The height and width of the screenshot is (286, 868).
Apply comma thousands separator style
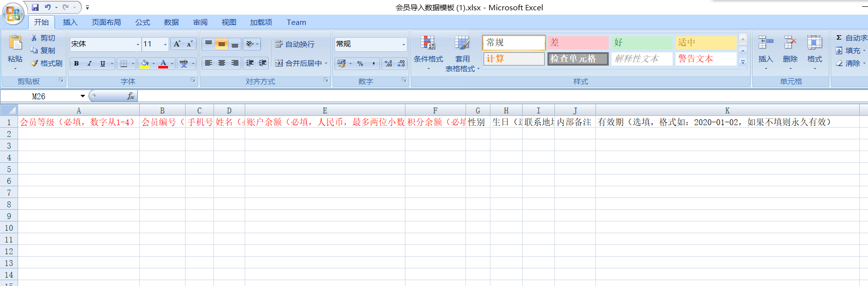pos(374,64)
